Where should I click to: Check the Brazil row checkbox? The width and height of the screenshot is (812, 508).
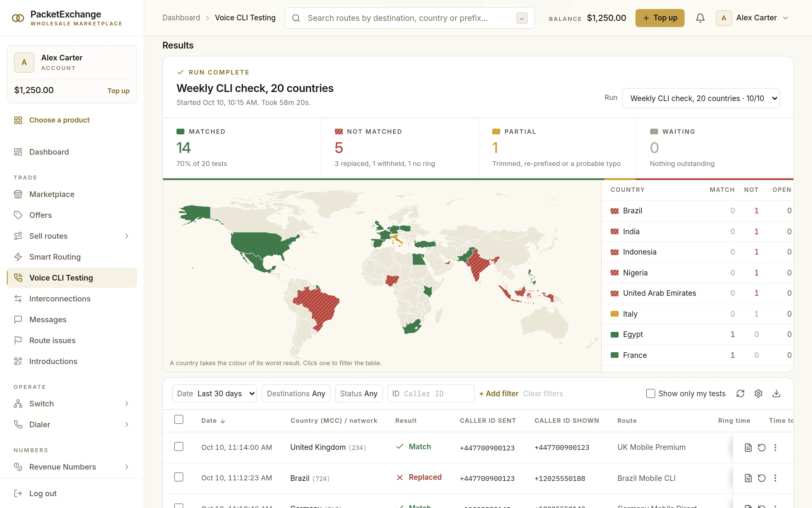[179, 477]
